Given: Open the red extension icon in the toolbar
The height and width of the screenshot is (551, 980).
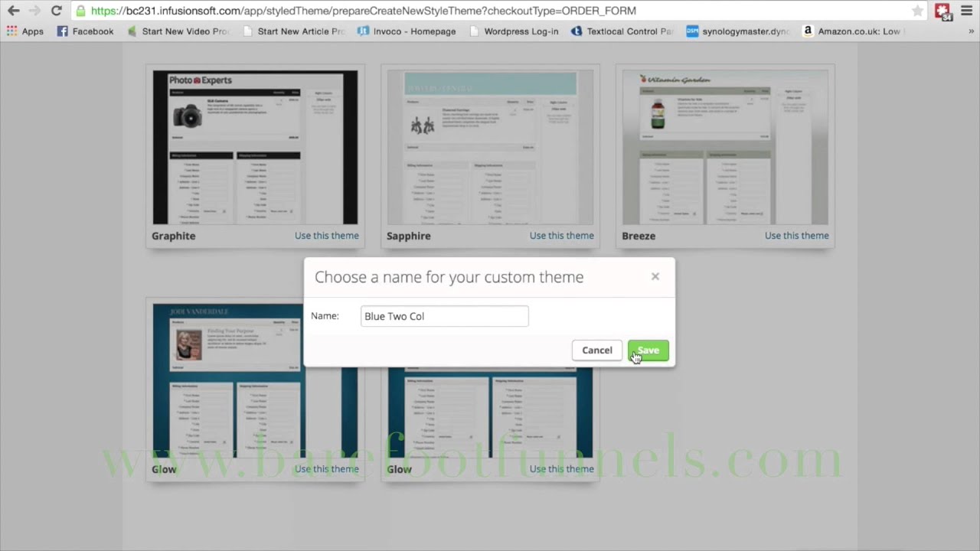Looking at the screenshot, I should 942,11.
